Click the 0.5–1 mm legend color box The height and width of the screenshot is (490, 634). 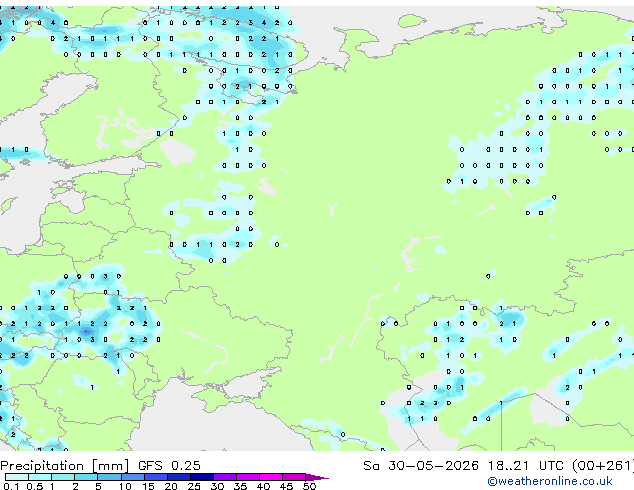coord(40,477)
